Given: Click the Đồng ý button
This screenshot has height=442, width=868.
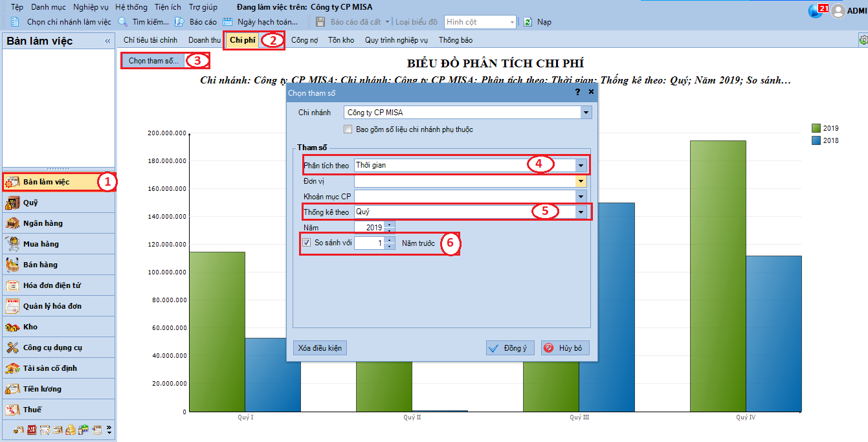Looking at the screenshot, I should (510, 348).
